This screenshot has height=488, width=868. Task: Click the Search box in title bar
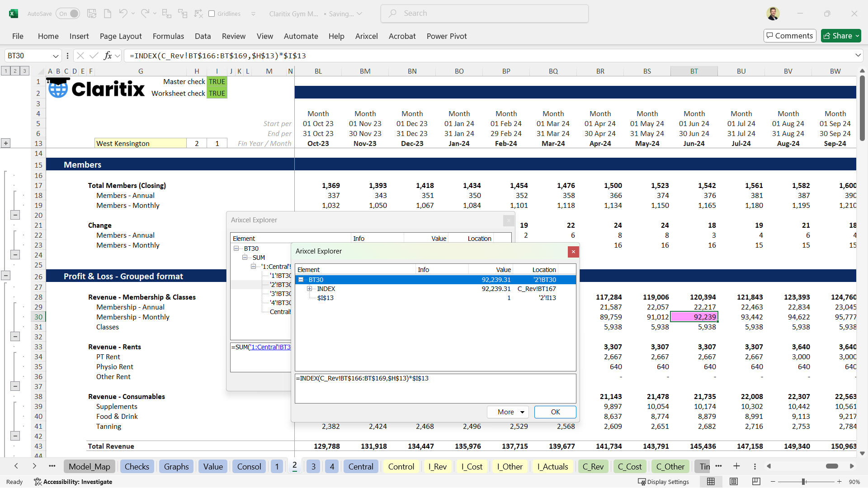point(485,14)
